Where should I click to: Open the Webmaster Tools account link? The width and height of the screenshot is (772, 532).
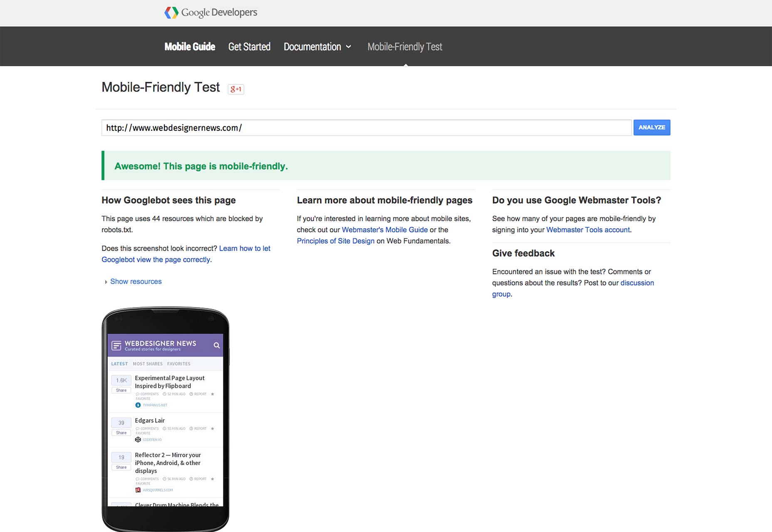click(588, 230)
